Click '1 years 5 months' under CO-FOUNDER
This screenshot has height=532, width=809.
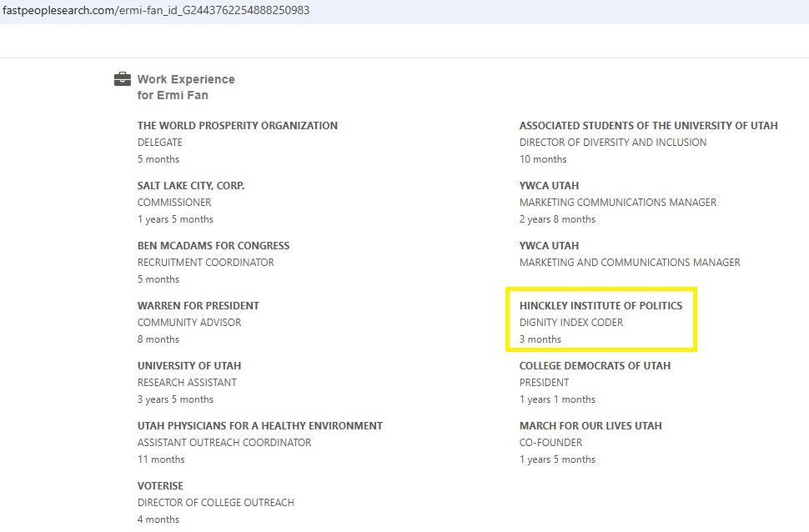[x=557, y=459]
